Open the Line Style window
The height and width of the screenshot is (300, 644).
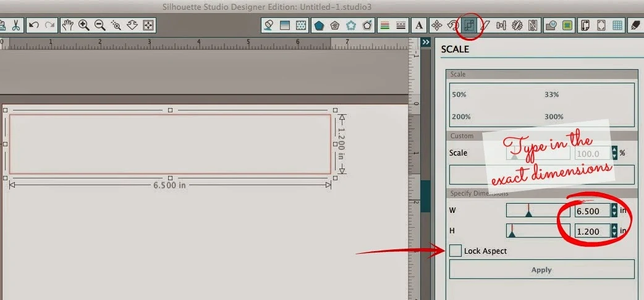point(401,25)
